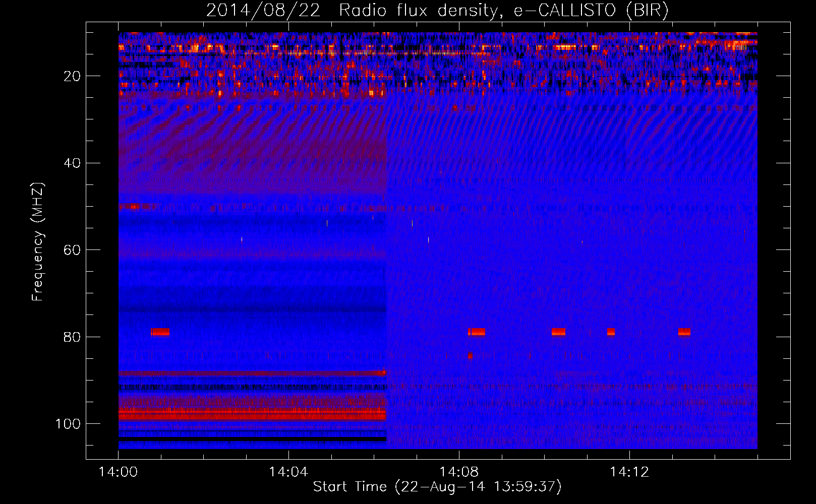Click the "20" frequency tick label
Screen dimensions: 816x504
coord(73,76)
